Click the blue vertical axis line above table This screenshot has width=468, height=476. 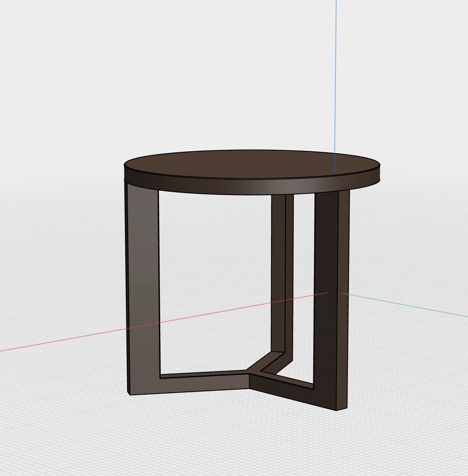335,69
